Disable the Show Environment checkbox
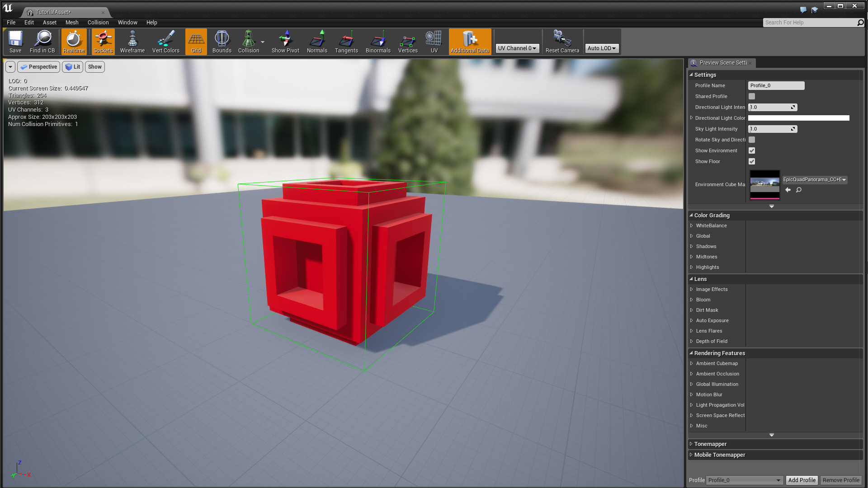 pyautogui.click(x=751, y=150)
